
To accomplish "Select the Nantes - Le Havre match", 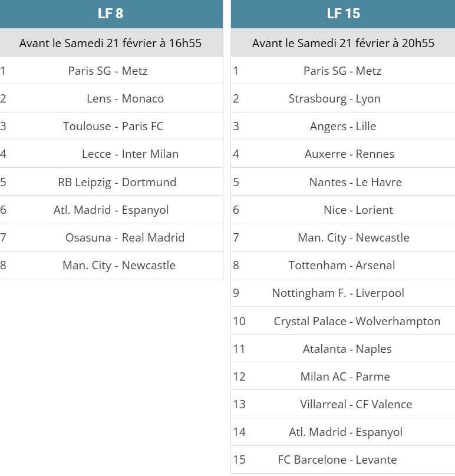I will coord(355,182).
